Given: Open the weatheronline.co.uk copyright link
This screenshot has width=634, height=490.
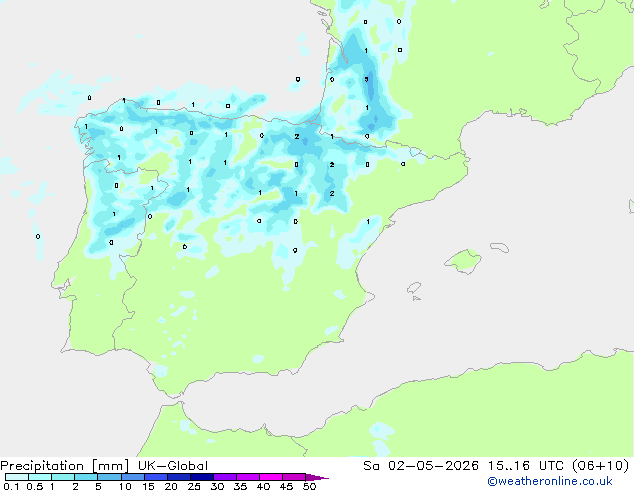Looking at the screenshot, I should click(x=550, y=481).
